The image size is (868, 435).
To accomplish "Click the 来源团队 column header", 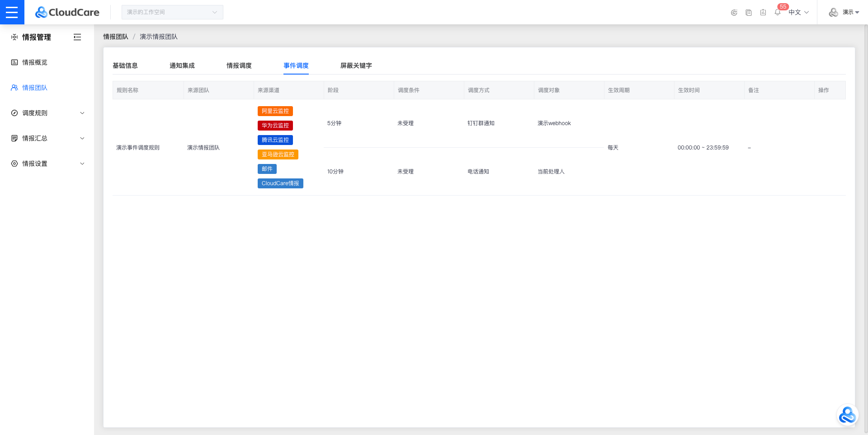I will click(x=219, y=90).
